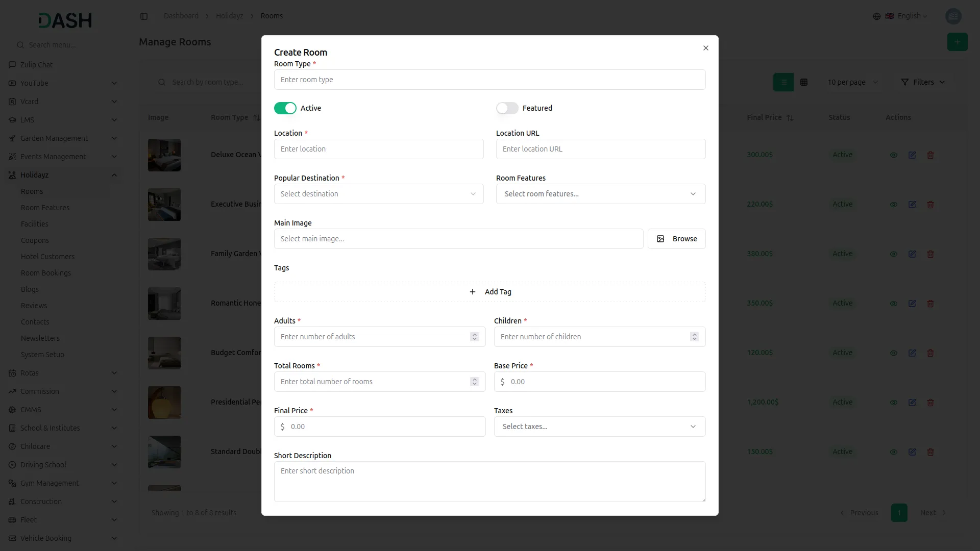
Task: Edit the 1,200.00$ room row
Action: coord(912,403)
